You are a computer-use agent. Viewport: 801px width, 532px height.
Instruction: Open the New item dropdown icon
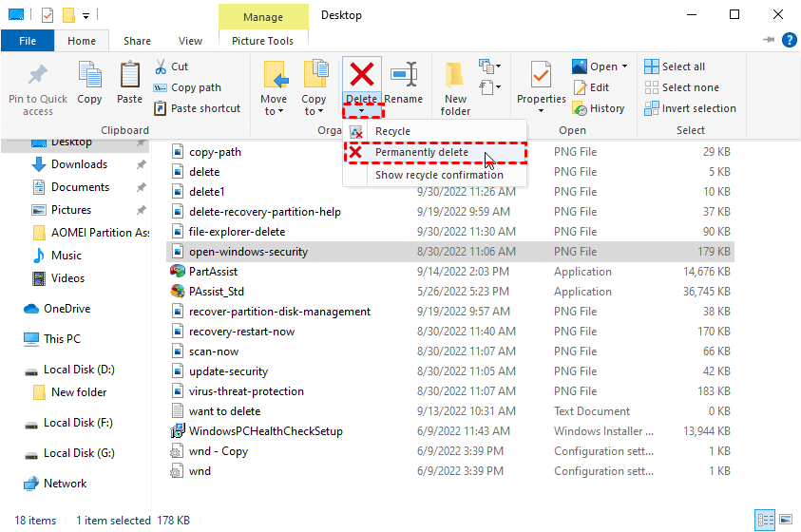pyautogui.click(x=489, y=66)
